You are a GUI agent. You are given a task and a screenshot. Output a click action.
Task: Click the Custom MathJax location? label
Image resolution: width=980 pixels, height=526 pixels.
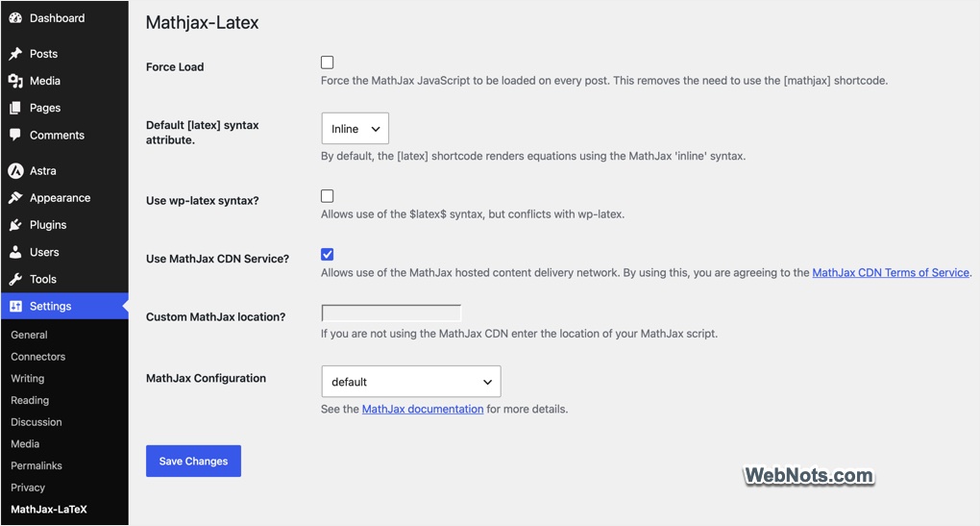215,317
